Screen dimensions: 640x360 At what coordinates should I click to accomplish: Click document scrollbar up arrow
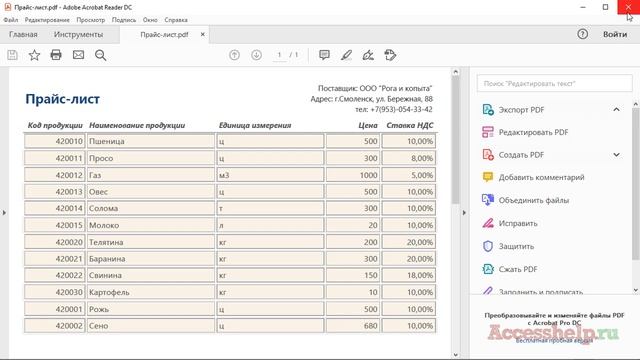456,72
